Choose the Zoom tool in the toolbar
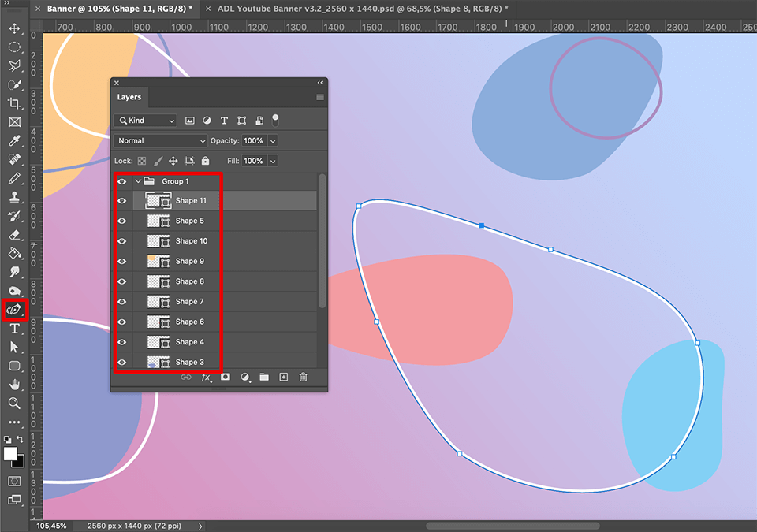This screenshot has height=532, width=757. tap(14, 404)
